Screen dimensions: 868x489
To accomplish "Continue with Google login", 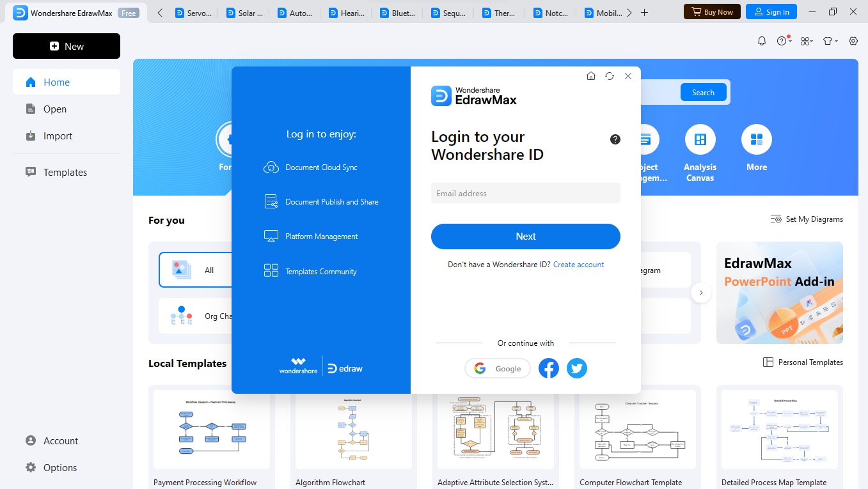I will 498,368.
